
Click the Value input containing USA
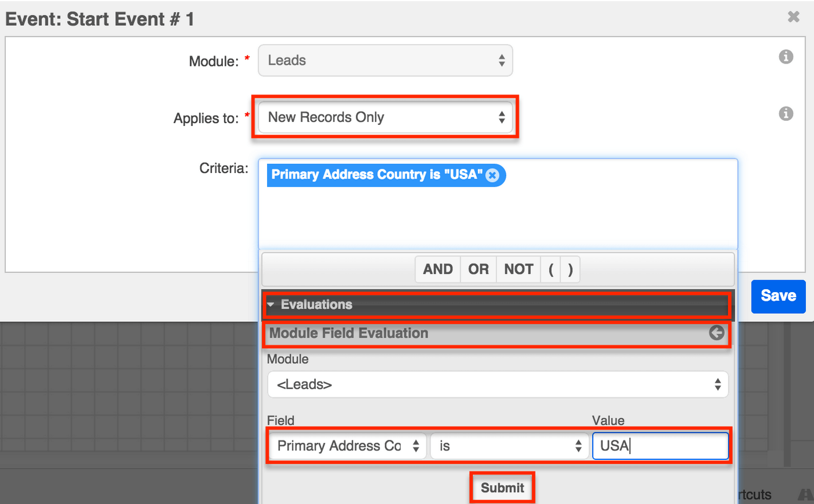660,446
